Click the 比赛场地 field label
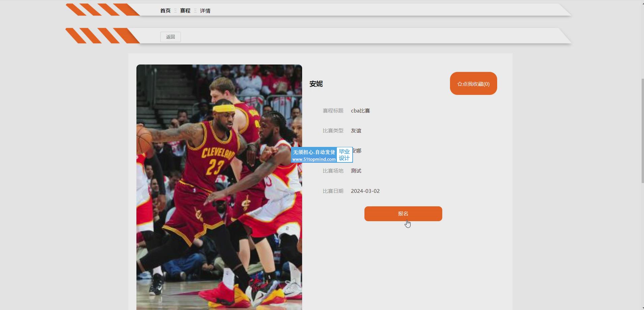Screen dimensions: 644x310 (333, 171)
